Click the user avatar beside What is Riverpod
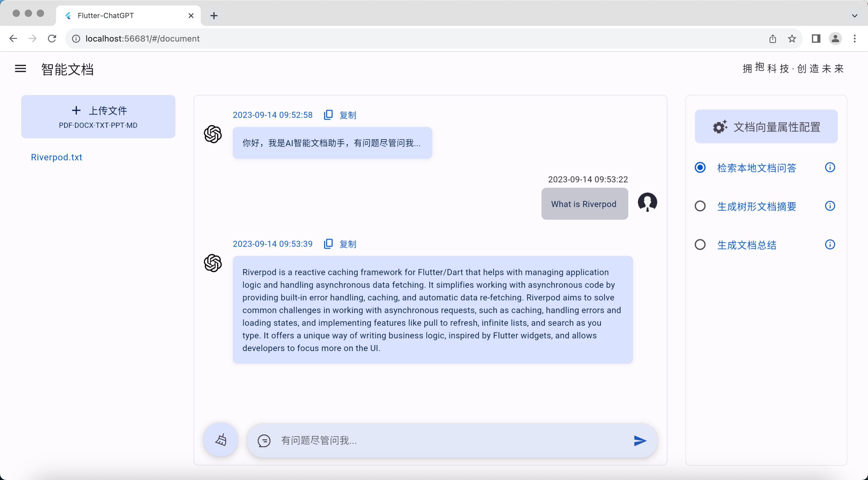The width and height of the screenshot is (868, 480). pos(647,202)
